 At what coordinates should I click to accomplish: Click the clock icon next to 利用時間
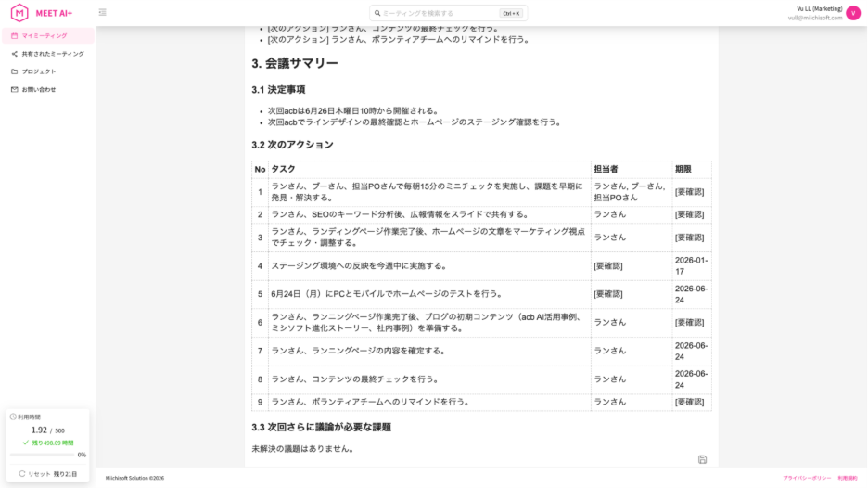(13, 417)
